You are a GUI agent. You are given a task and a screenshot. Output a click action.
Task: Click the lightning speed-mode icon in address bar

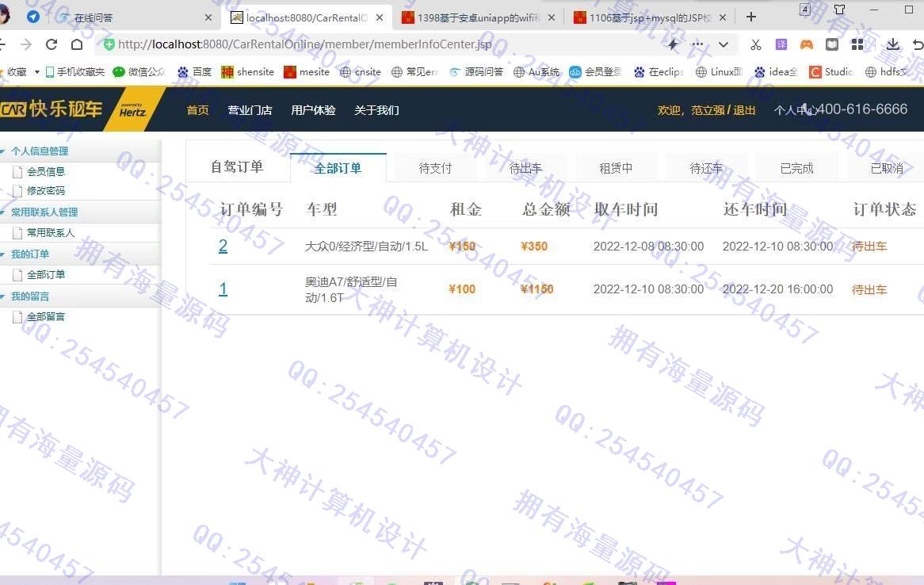click(x=672, y=44)
